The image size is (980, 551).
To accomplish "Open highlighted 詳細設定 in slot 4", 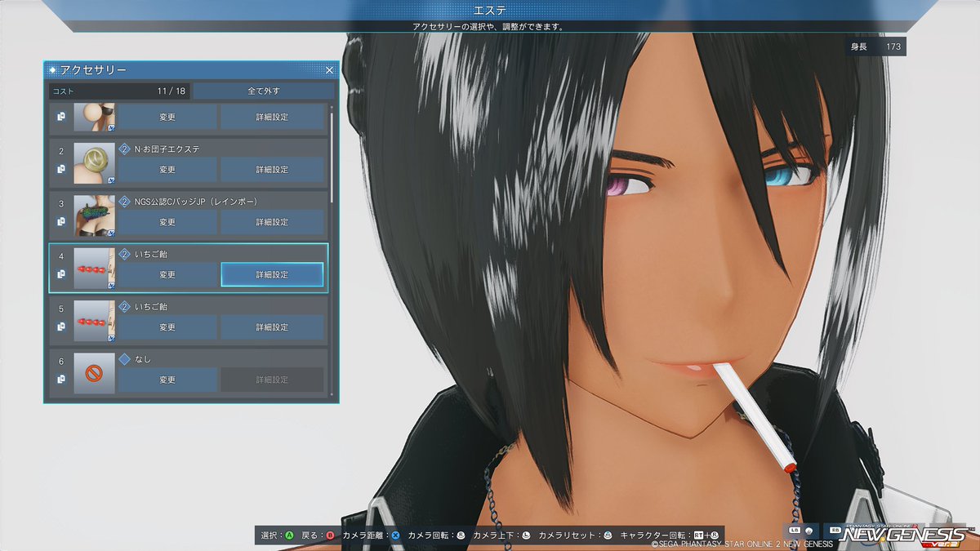I will click(272, 274).
